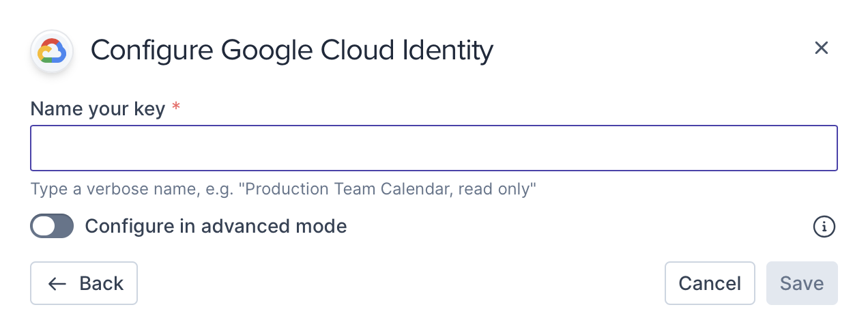Dismiss the dialog using the X icon

point(821,48)
